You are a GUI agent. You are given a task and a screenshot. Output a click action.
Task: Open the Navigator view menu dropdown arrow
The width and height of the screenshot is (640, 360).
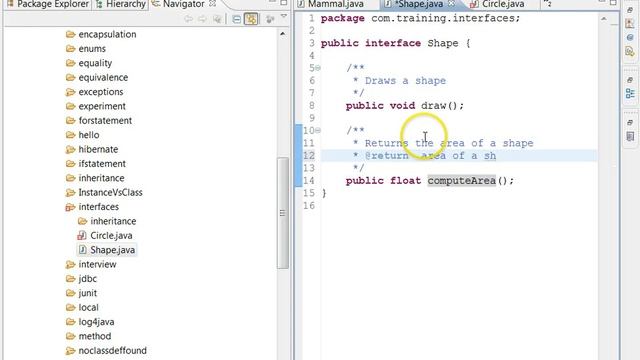[284, 17]
